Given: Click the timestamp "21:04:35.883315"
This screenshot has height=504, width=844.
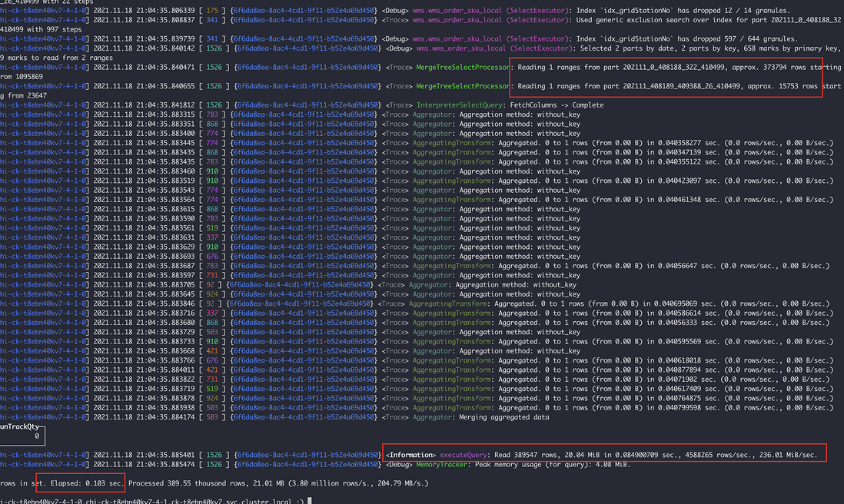Looking at the screenshot, I should coord(164,114).
